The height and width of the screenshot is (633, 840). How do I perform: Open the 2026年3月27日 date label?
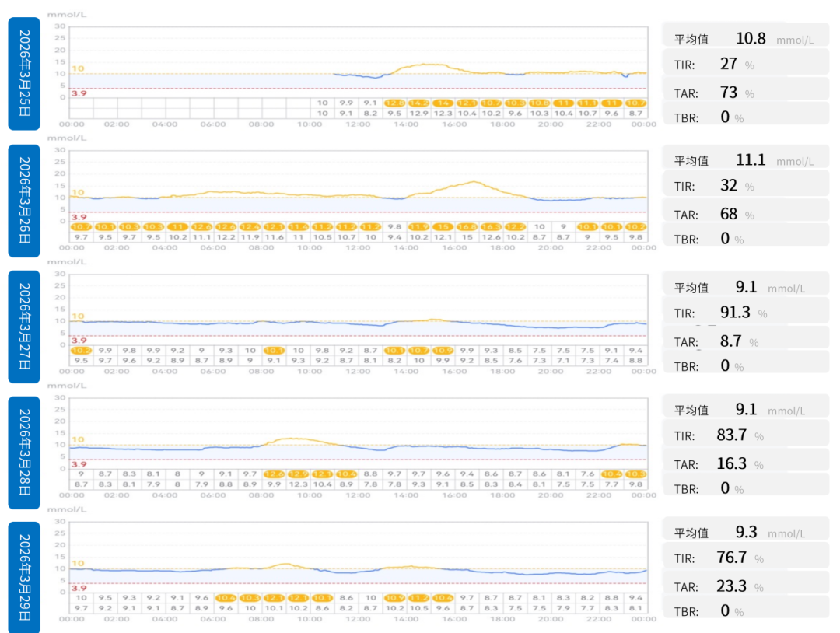(24, 327)
